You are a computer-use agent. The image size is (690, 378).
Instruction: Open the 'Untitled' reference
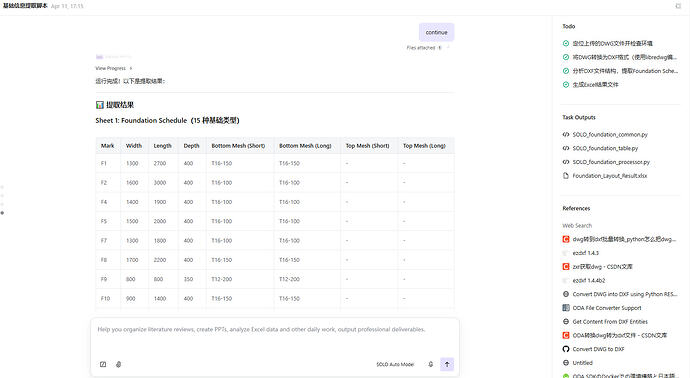pyautogui.click(x=582, y=363)
